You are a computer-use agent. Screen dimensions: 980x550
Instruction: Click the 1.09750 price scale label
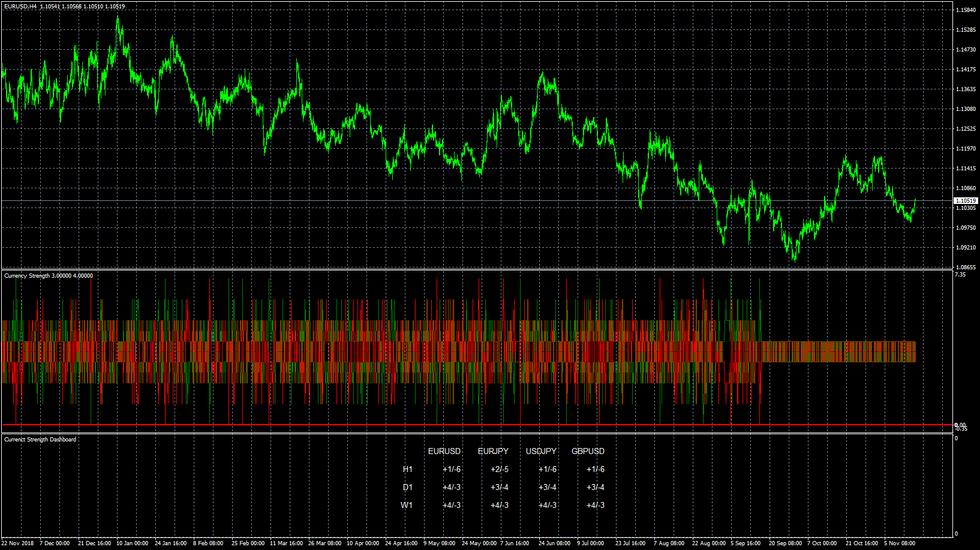click(x=966, y=228)
